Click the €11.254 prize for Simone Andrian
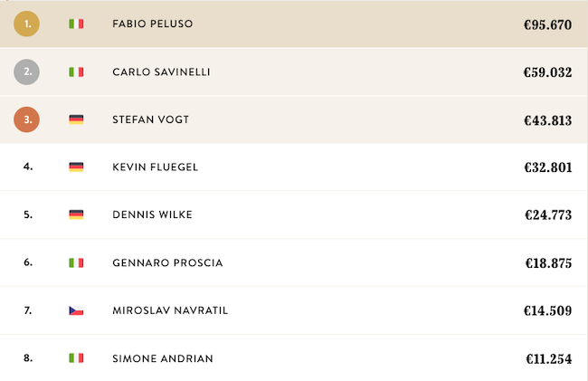 pyautogui.click(x=547, y=358)
